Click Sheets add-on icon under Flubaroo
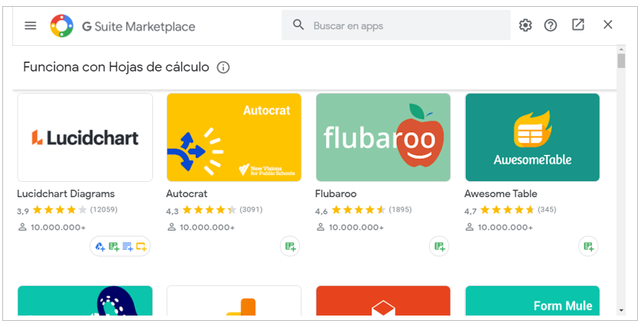Image resolution: width=644 pixels, height=327 pixels. pos(439,246)
